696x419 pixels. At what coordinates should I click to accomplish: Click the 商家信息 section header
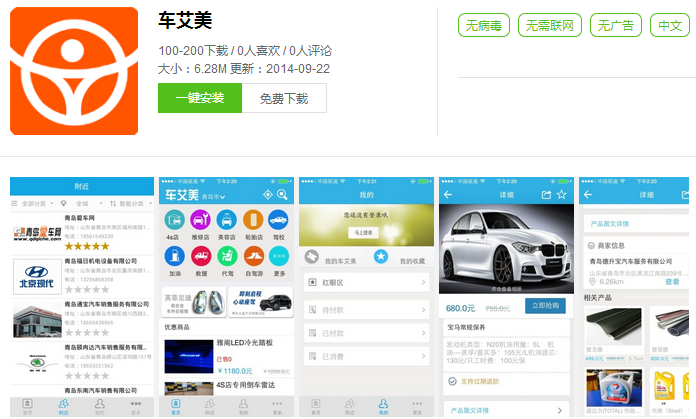[611, 245]
